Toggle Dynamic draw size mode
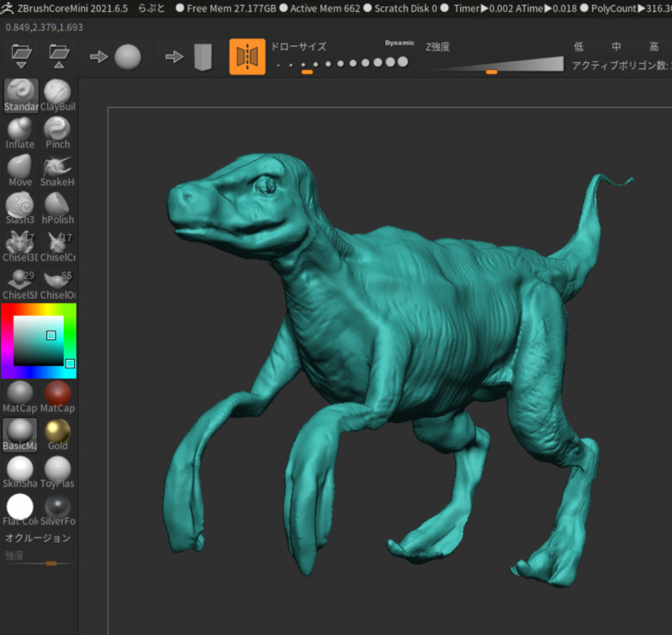 tap(399, 43)
